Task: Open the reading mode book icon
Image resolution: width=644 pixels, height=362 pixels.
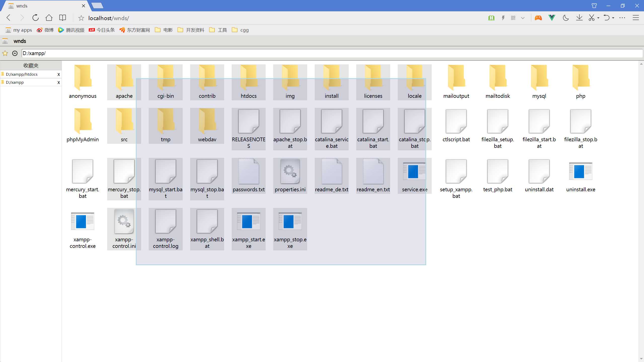Action: click(62, 18)
